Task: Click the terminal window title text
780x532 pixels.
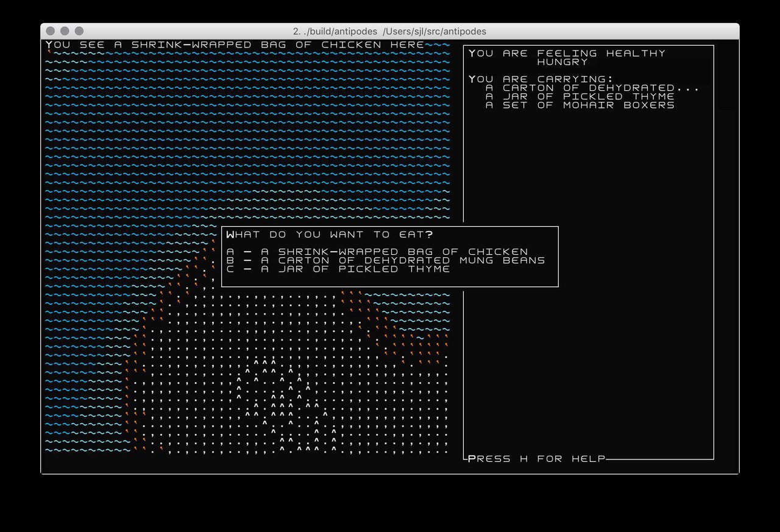Action: tap(389, 31)
